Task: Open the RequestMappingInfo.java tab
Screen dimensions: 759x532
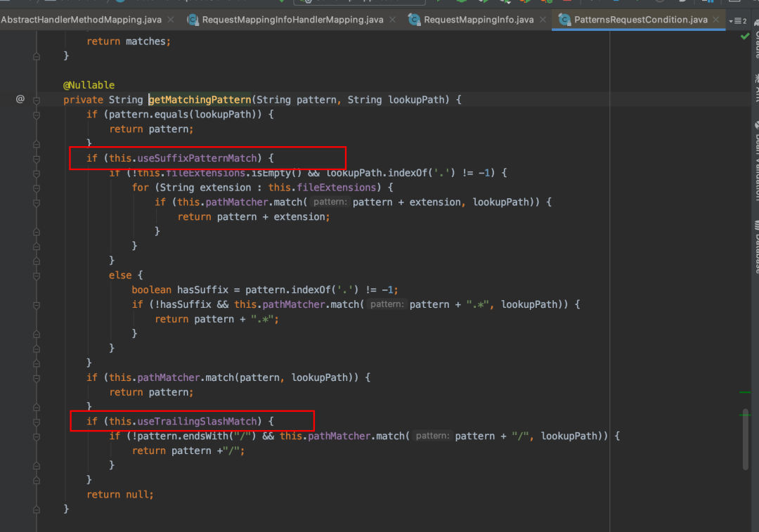Action: (x=478, y=20)
